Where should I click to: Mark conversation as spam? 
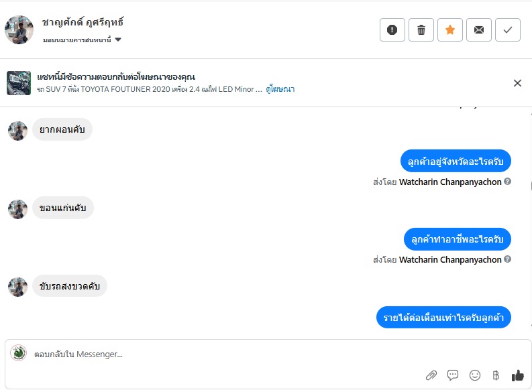point(392,29)
